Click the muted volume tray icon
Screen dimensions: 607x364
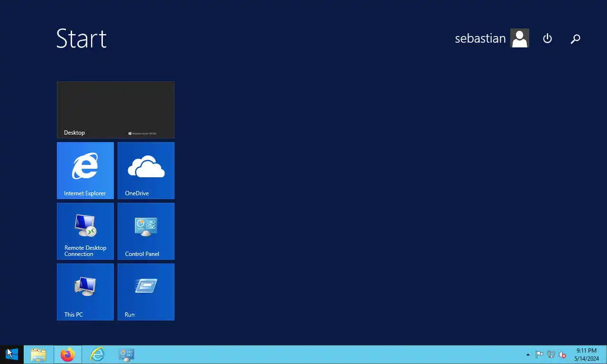pyautogui.click(x=562, y=355)
